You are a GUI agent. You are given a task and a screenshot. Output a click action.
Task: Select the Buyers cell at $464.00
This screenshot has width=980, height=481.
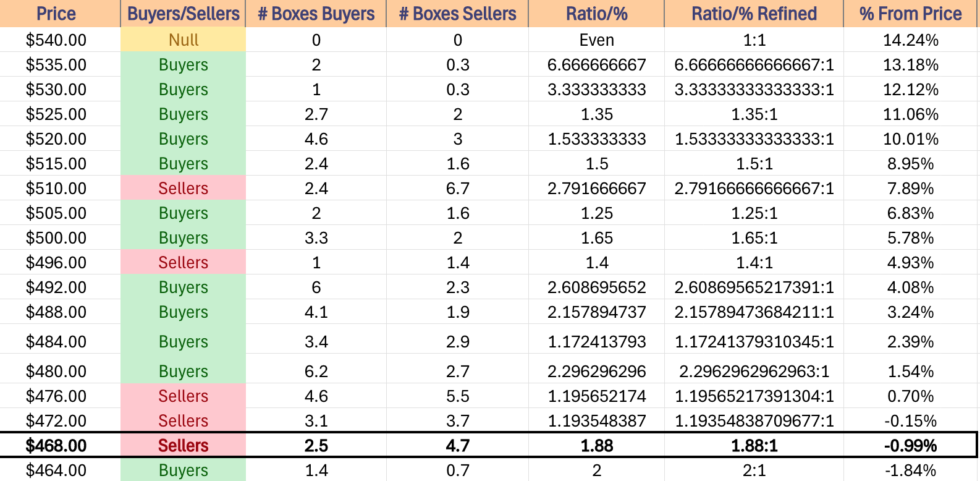[x=183, y=470]
